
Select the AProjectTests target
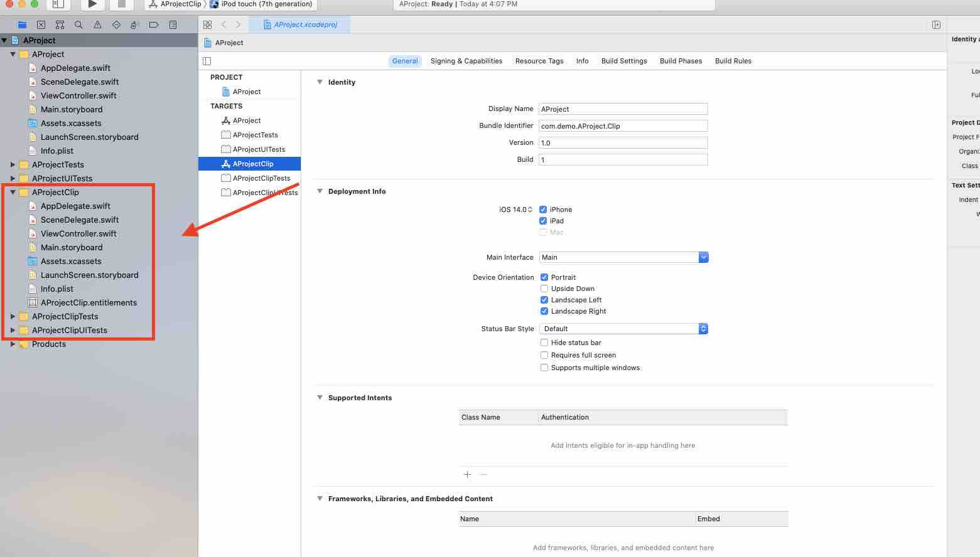coord(249,135)
